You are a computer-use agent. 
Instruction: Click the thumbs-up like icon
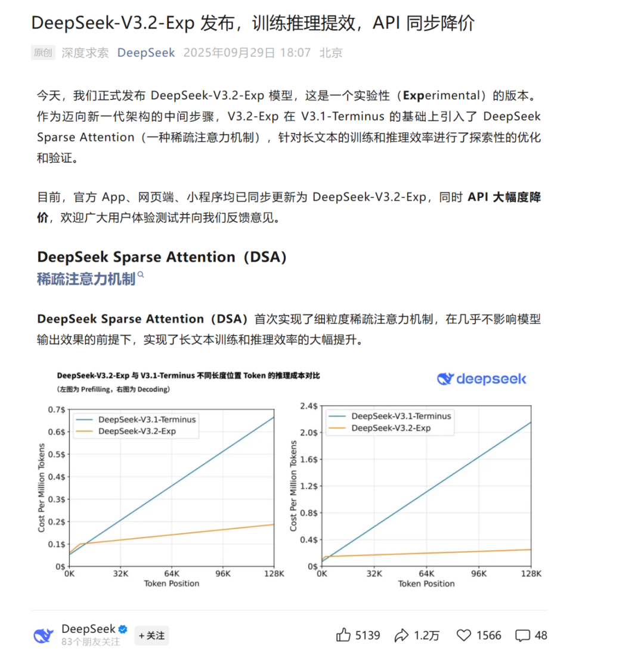[x=343, y=635]
